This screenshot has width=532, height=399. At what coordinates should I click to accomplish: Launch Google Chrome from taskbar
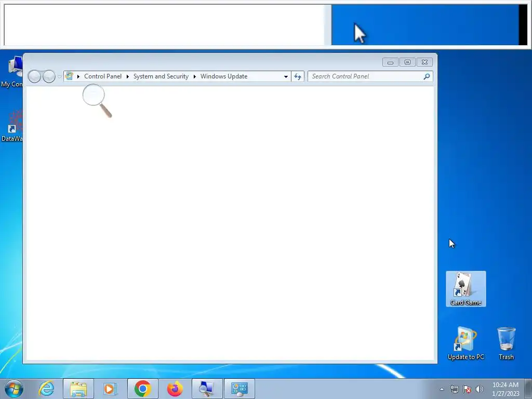[x=143, y=389]
